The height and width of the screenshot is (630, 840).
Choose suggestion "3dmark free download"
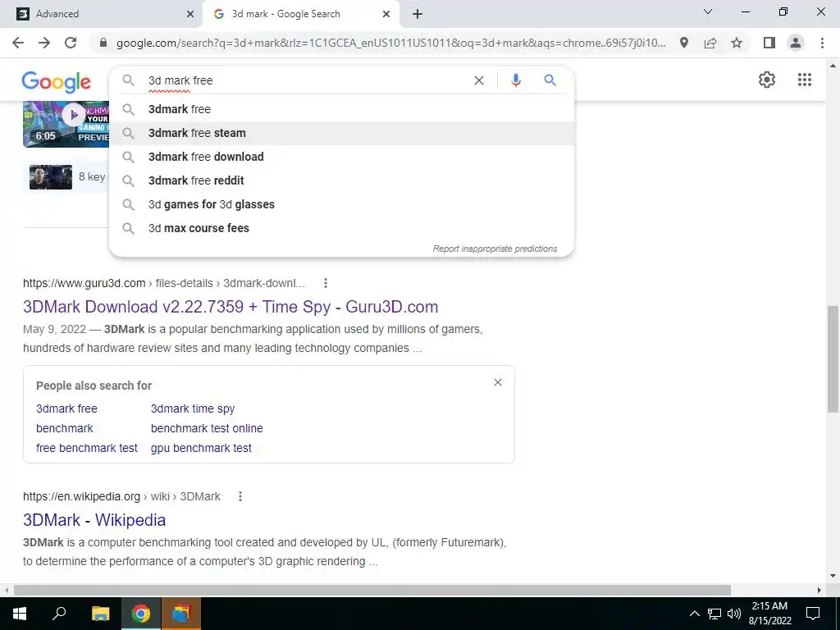coord(341,157)
